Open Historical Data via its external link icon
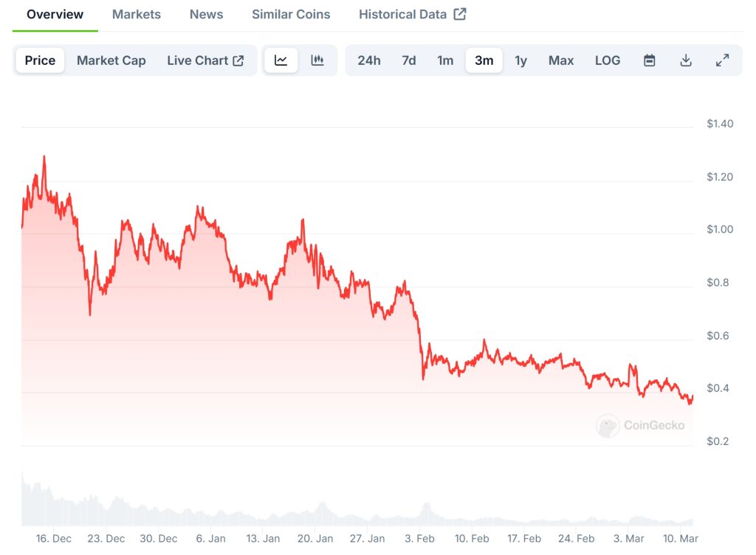 coord(459,13)
